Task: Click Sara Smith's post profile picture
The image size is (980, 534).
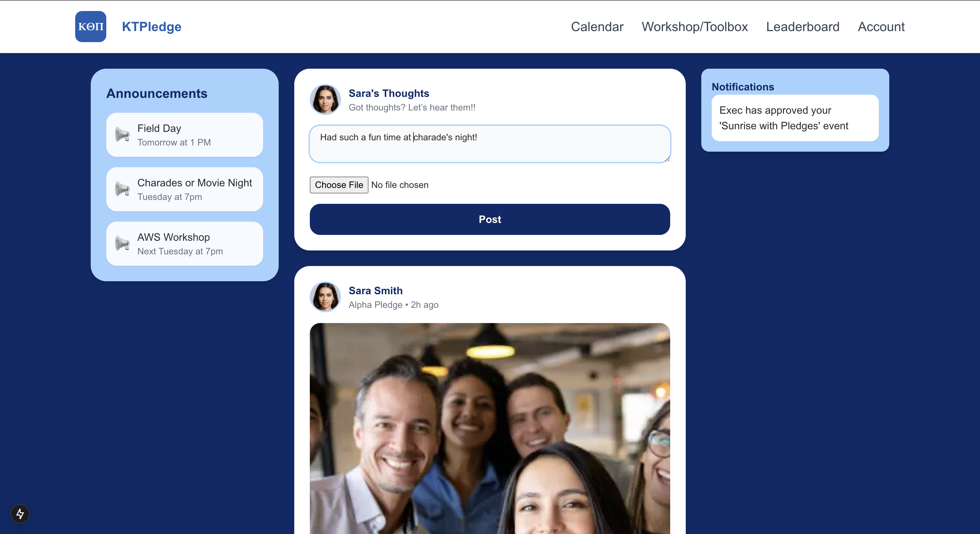Action: click(x=325, y=297)
